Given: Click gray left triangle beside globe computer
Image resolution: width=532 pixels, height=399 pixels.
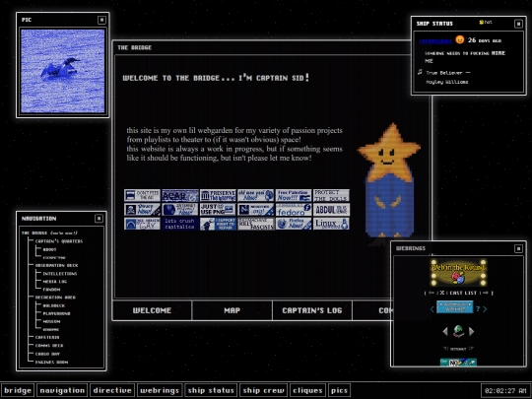Looking at the screenshot, I should click(445, 331).
